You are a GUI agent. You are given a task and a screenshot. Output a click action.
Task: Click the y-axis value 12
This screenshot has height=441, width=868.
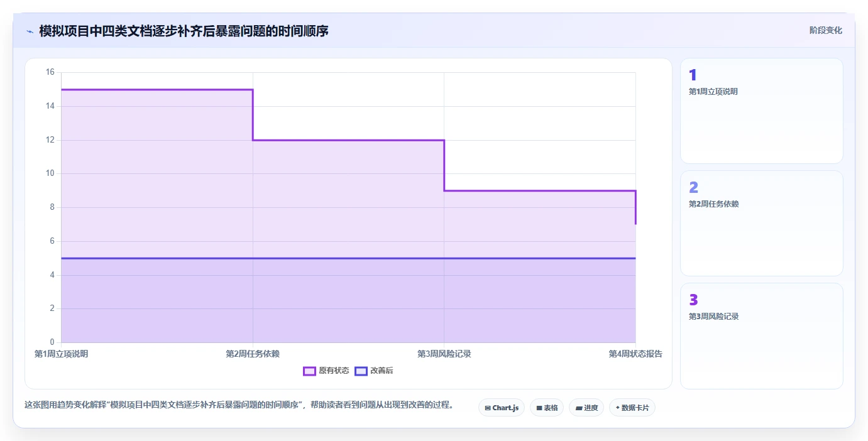[x=50, y=140]
